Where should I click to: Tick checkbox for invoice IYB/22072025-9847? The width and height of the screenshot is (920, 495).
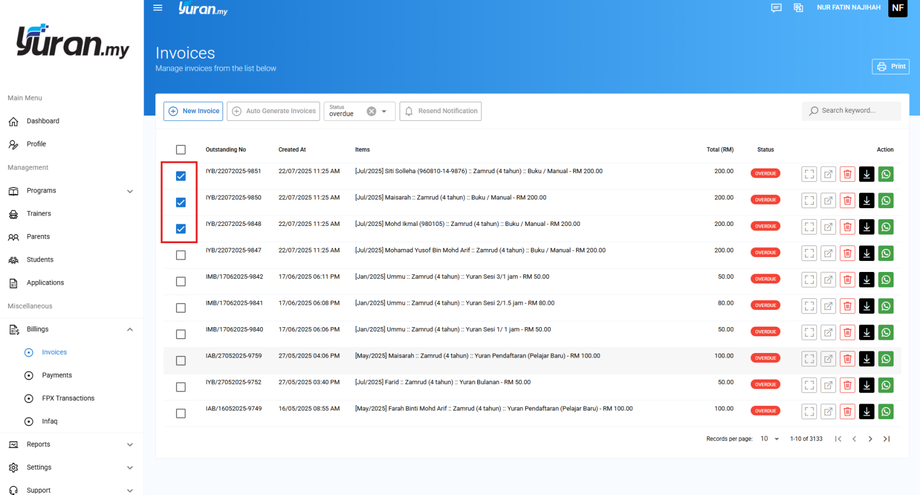pyautogui.click(x=181, y=255)
